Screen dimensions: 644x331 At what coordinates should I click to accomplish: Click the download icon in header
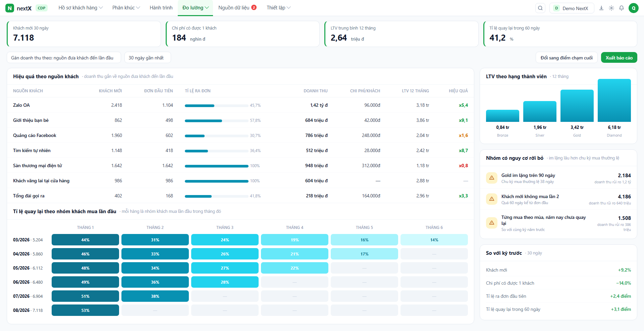pos(601,8)
